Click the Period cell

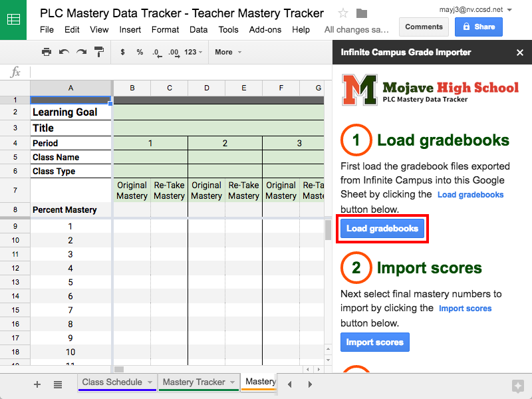[70, 143]
